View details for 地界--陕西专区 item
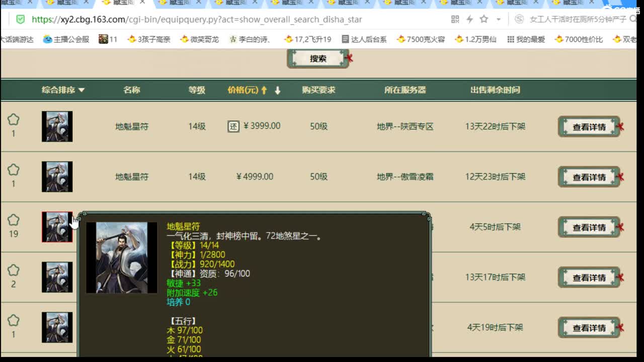 coord(589,127)
